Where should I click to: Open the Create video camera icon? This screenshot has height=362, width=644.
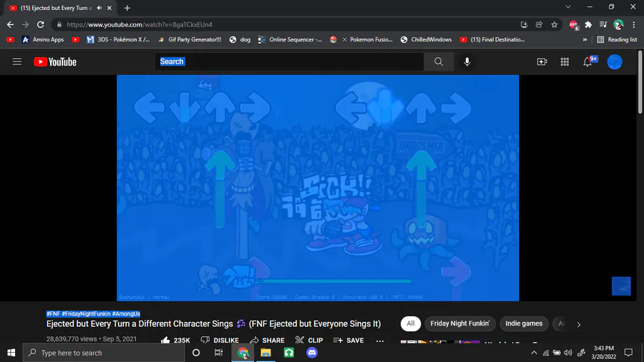pos(542,62)
